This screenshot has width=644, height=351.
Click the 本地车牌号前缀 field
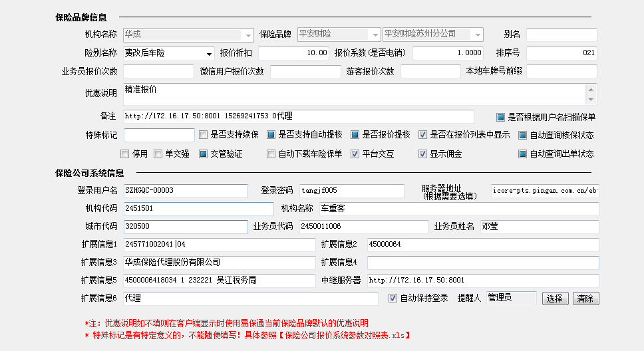click(562, 71)
